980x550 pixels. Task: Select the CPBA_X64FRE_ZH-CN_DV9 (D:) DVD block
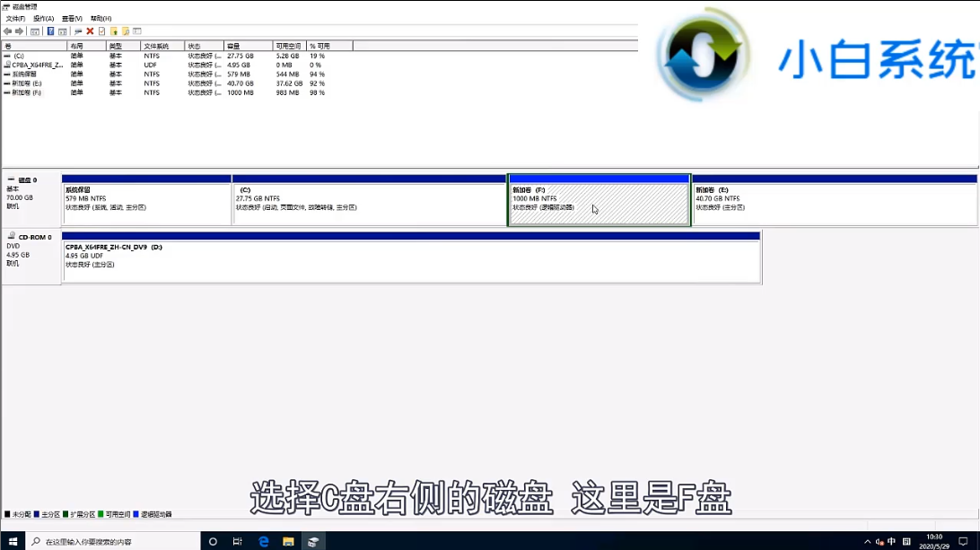pyautogui.click(x=411, y=257)
